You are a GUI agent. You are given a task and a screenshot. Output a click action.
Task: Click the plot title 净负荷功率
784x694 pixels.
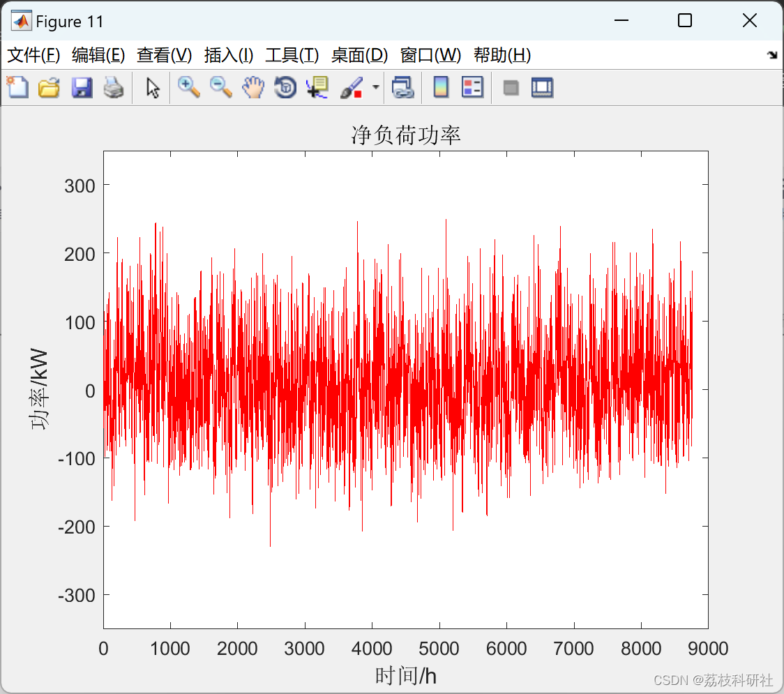pos(405,135)
